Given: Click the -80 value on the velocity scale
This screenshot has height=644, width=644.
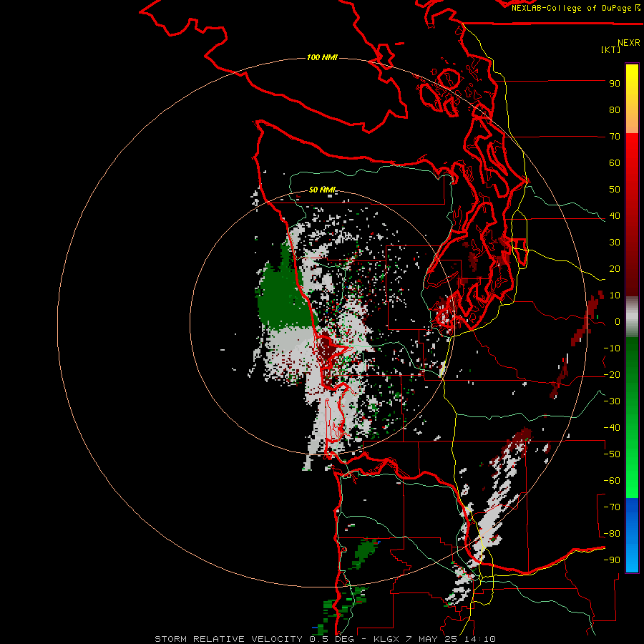Looking at the screenshot, I should (x=612, y=534).
